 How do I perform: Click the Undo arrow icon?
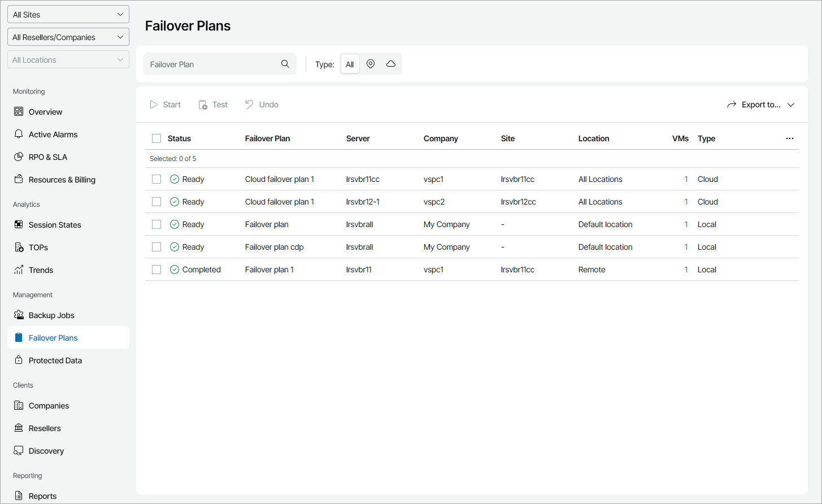click(x=249, y=105)
